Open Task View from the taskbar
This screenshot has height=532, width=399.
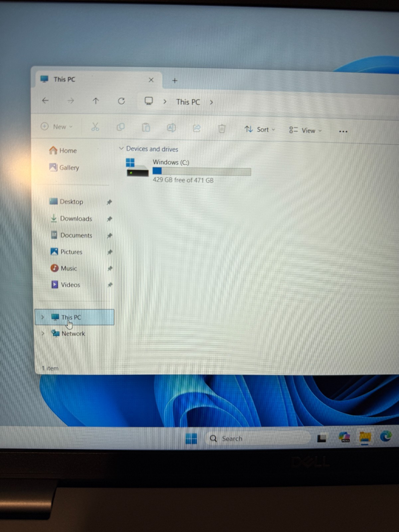(x=322, y=439)
